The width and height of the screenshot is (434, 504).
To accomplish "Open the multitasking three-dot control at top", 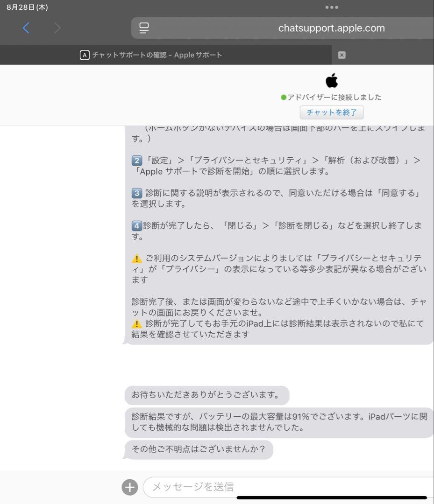I will pyautogui.click(x=332, y=7).
